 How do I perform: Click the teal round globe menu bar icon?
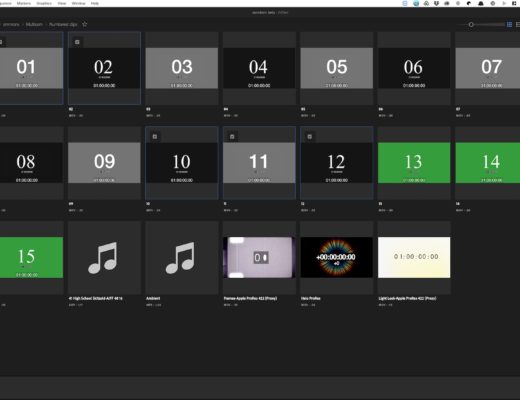click(416, 3)
